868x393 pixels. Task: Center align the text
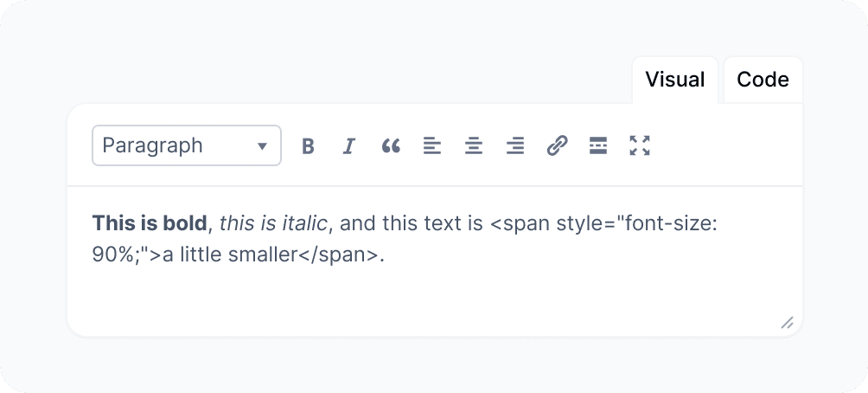(474, 145)
